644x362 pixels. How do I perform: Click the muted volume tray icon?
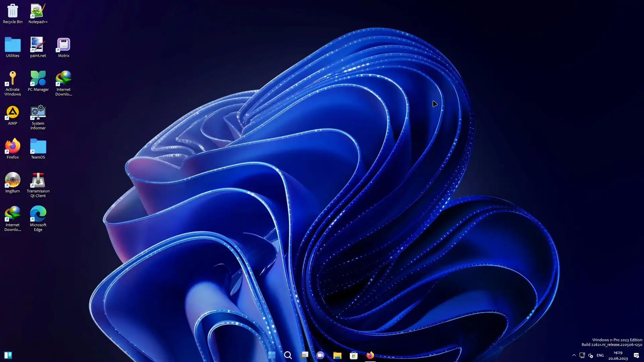pyautogui.click(x=591, y=355)
